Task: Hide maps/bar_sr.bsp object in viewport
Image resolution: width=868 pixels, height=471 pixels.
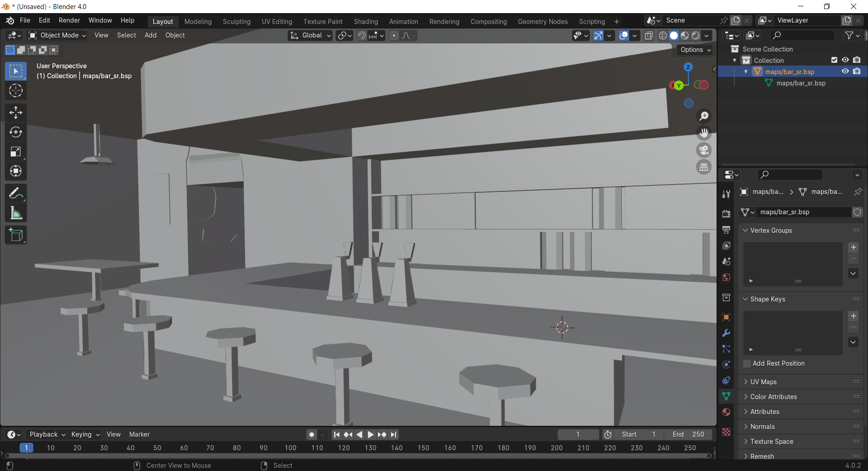Action: coord(845,71)
